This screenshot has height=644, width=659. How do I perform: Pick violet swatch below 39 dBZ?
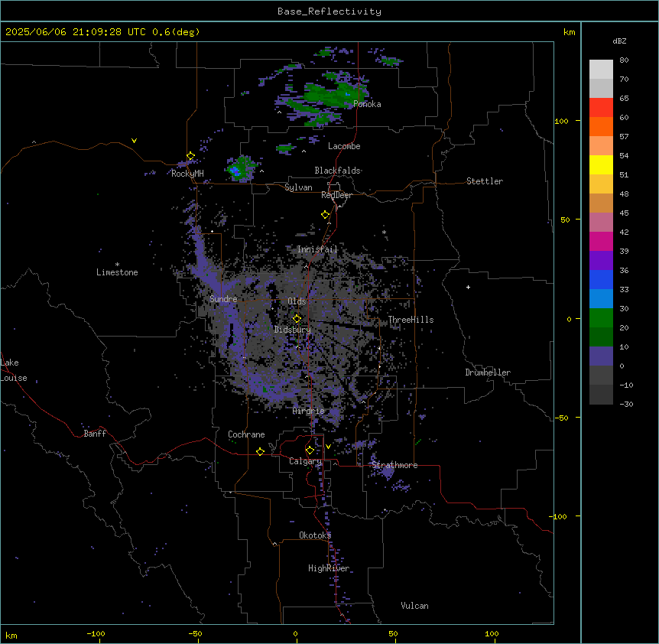click(x=601, y=261)
